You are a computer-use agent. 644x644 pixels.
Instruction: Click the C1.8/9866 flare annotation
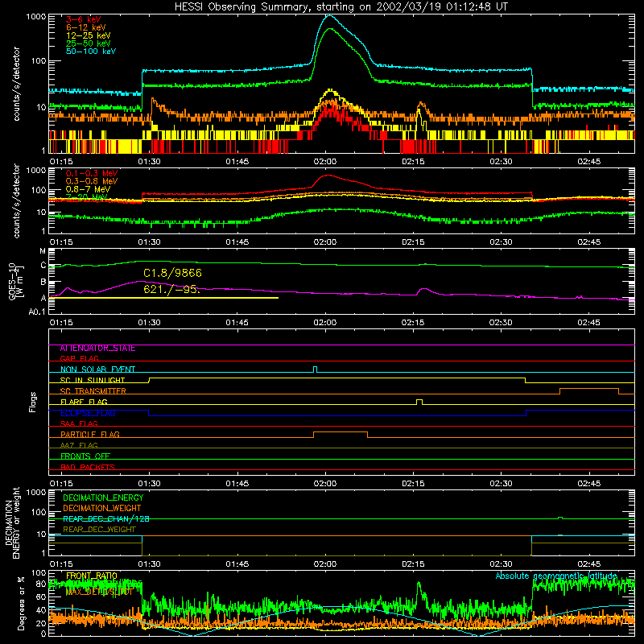coord(172,273)
